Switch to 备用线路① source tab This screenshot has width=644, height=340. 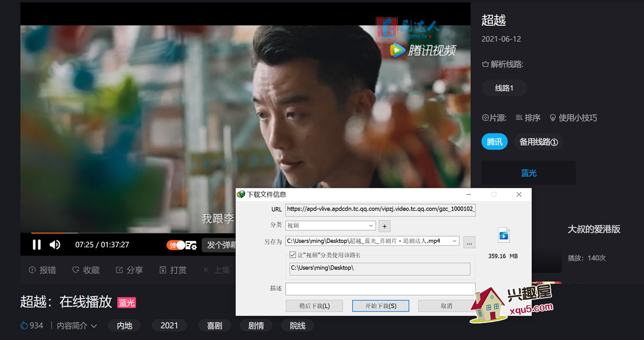[538, 142]
